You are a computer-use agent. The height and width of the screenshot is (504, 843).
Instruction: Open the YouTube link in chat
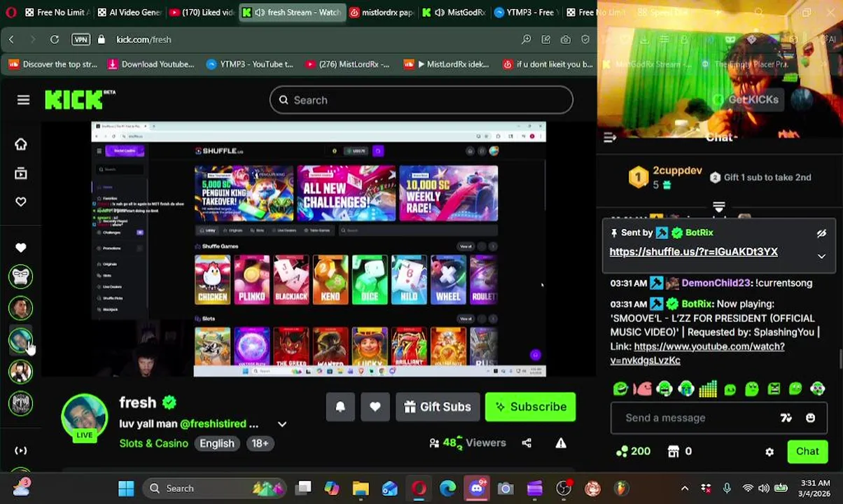pos(697,353)
